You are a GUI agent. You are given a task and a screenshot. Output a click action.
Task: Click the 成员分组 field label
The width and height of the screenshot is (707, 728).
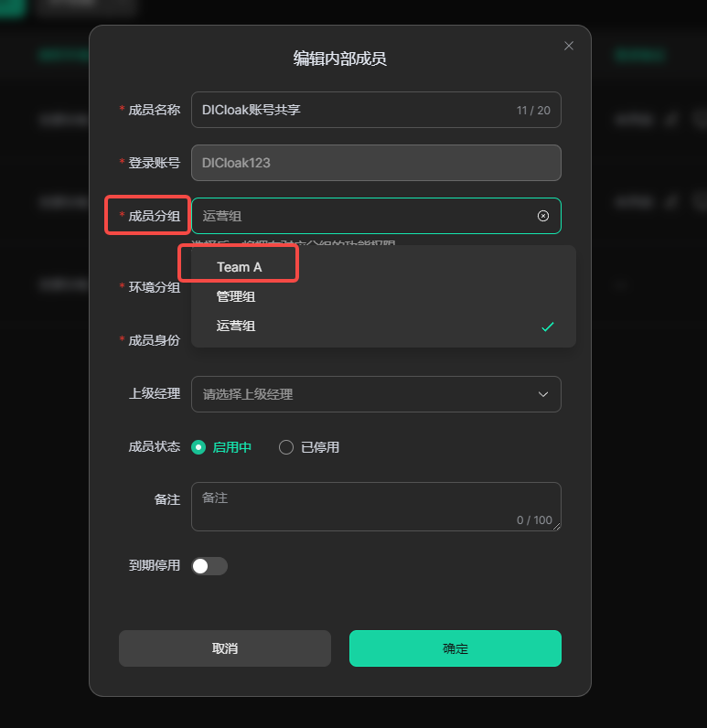point(155,216)
